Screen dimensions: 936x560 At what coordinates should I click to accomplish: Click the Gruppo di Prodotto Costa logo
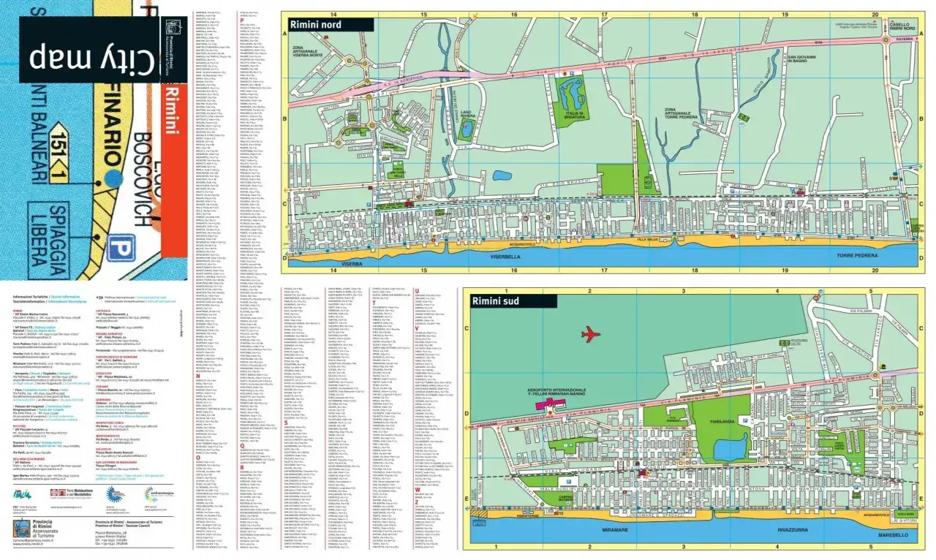[114, 495]
